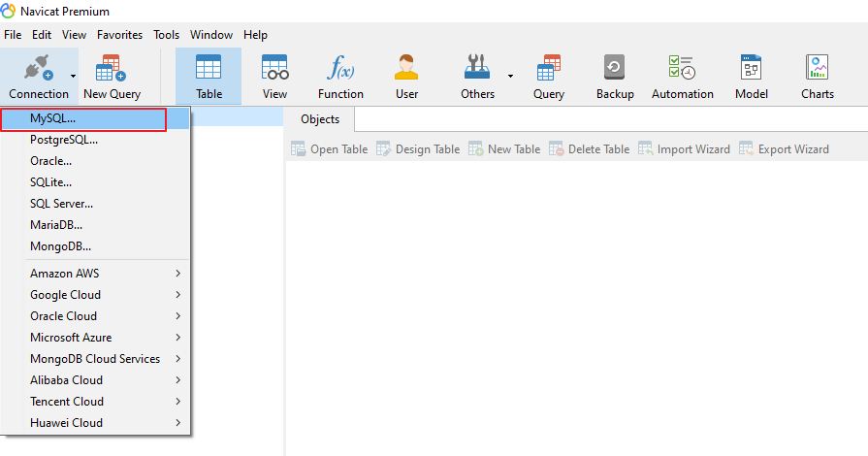Open the Backup toolbar icon

click(615, 68)
